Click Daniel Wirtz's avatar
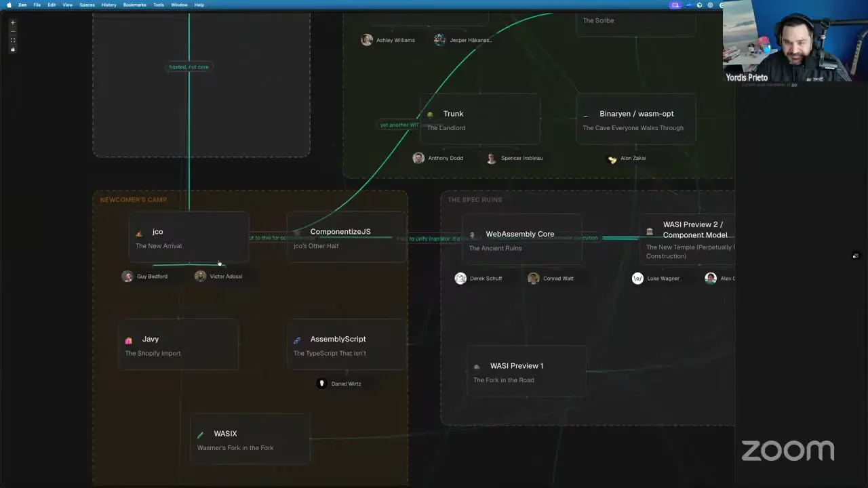The image size is (868, 488). coord(322,384)
